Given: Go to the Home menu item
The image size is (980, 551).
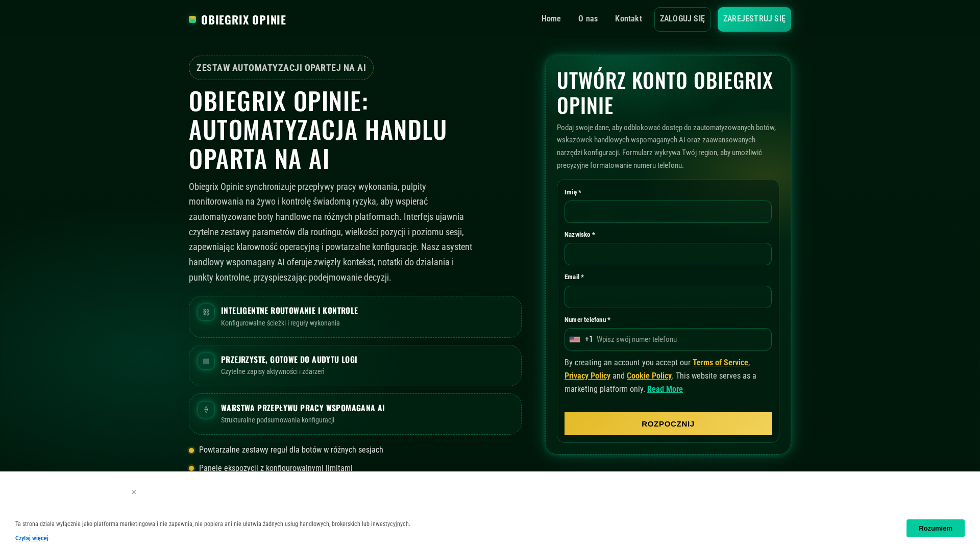Looking at the screenshot, I should pyautogui.click(x=551, y=19).
